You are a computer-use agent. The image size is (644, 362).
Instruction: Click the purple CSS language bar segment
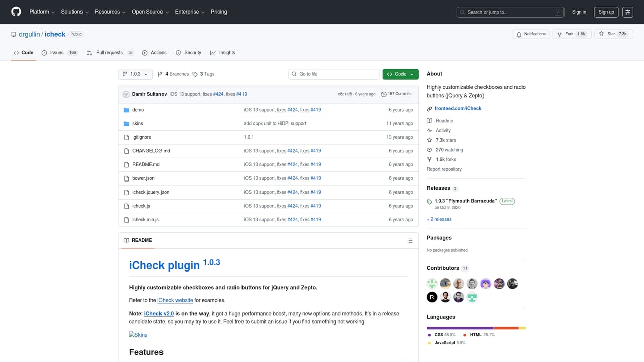pyautogui.click(x=460, y=328)
